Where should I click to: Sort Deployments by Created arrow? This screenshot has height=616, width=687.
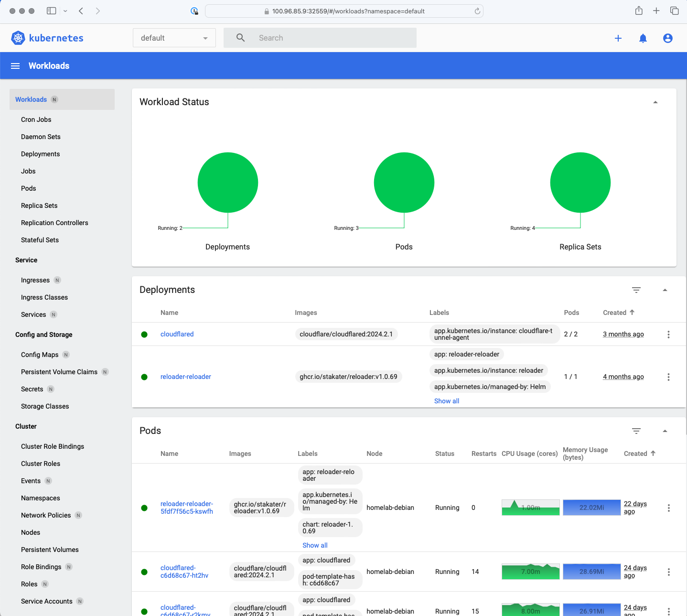[632, 312]
